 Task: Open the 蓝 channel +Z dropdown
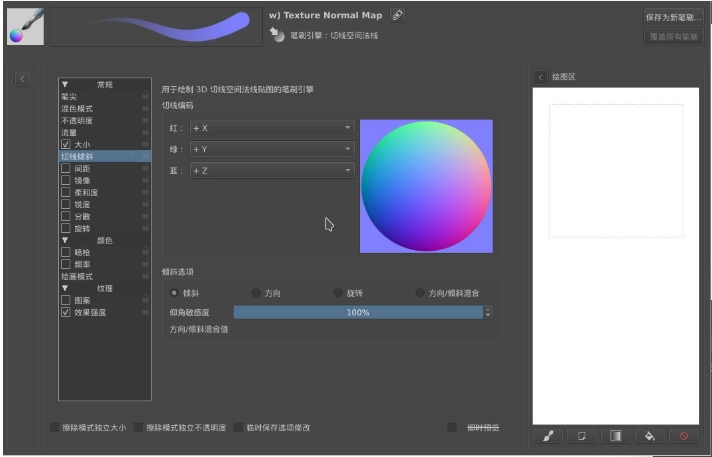[x=272, y=171]
